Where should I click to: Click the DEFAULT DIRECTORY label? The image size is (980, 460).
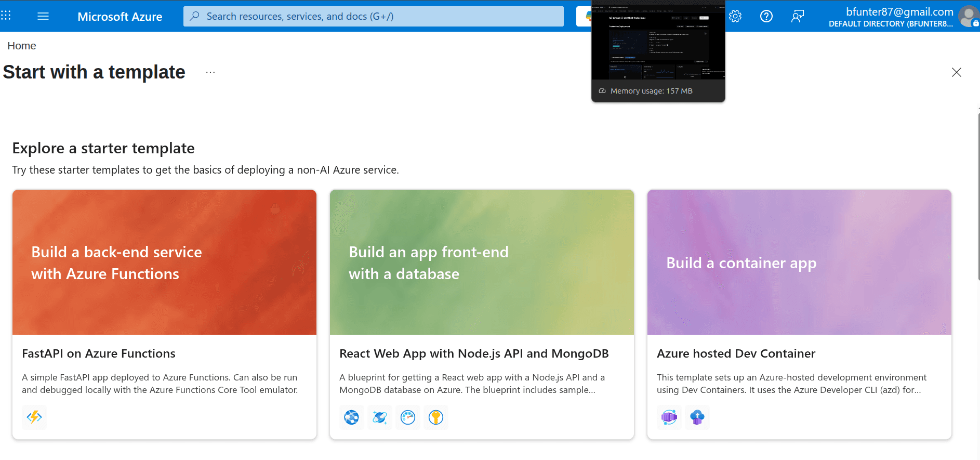click(891, 24)
